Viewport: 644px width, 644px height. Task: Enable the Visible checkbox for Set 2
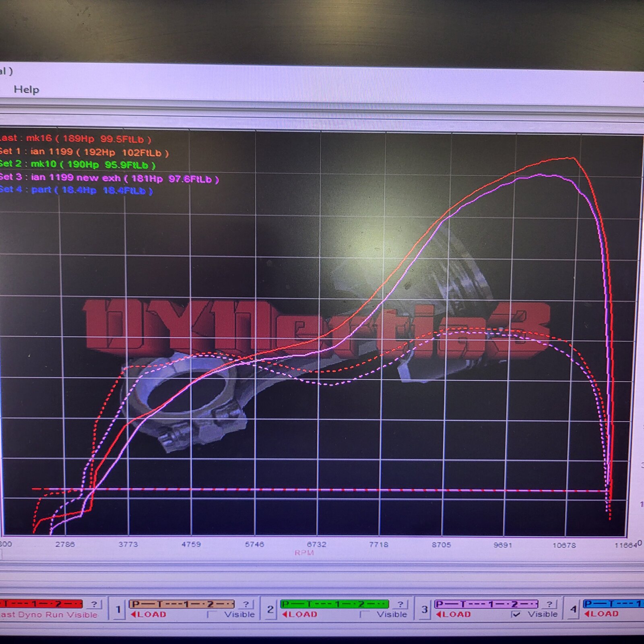(x=364, y=614)
